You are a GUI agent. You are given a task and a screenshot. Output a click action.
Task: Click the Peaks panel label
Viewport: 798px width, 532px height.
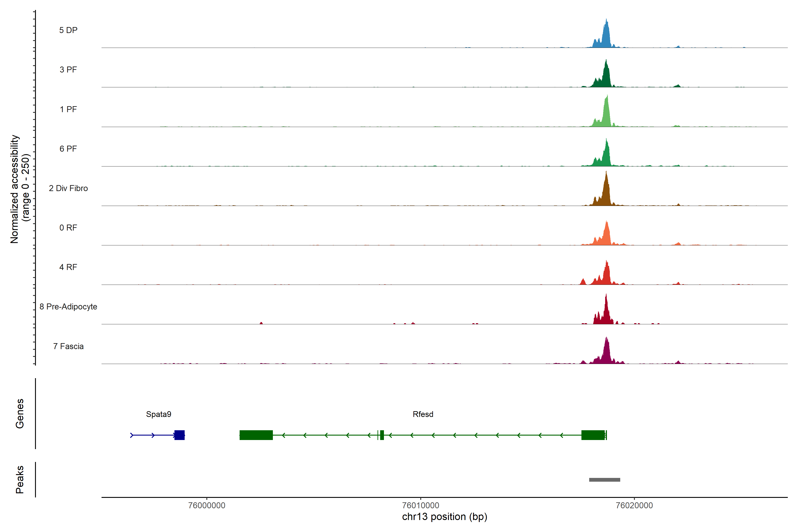click(20, 479)
